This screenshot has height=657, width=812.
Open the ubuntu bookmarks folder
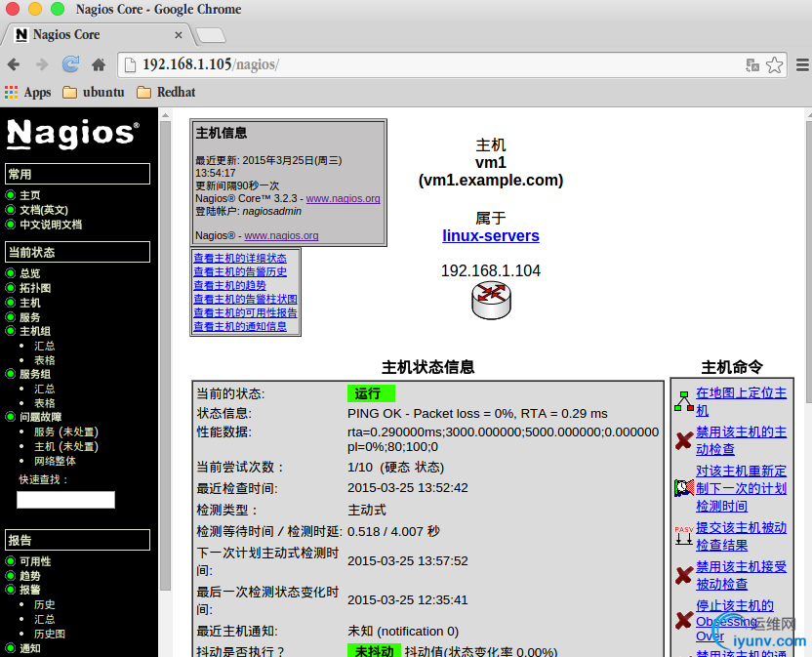click(94, 92)
